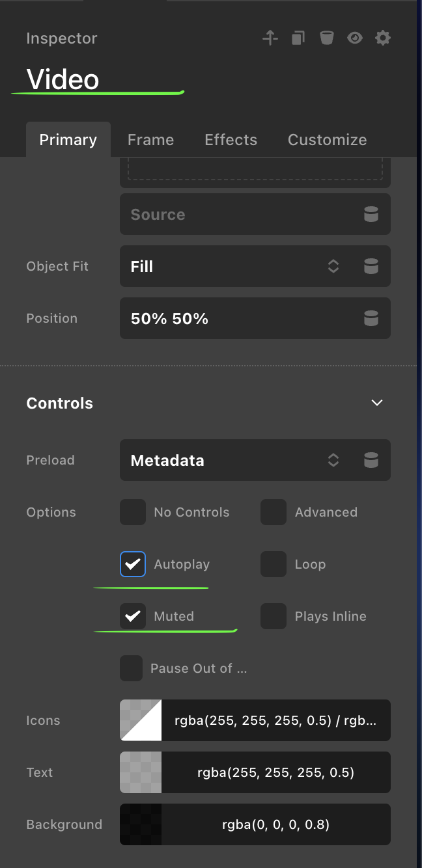This screenshot has height=868, width=422.
Task: Delete element using the trash icon
Action: pos(326,38)
